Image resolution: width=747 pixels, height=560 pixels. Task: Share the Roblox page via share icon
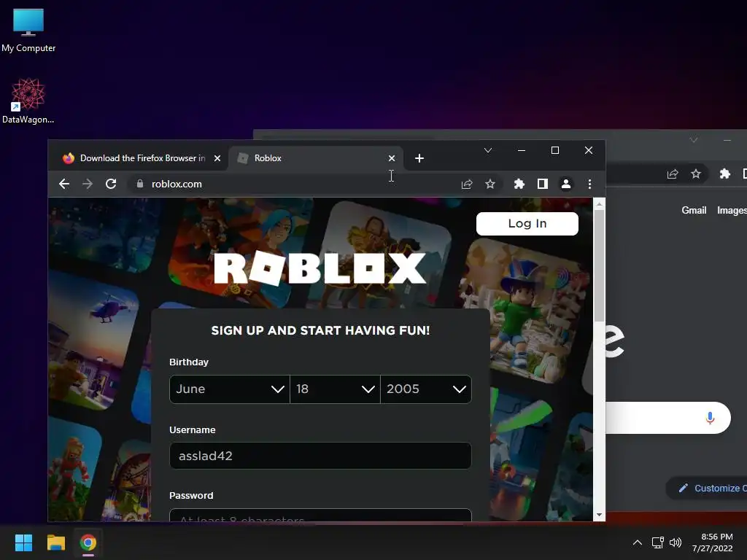pos(467,184)
